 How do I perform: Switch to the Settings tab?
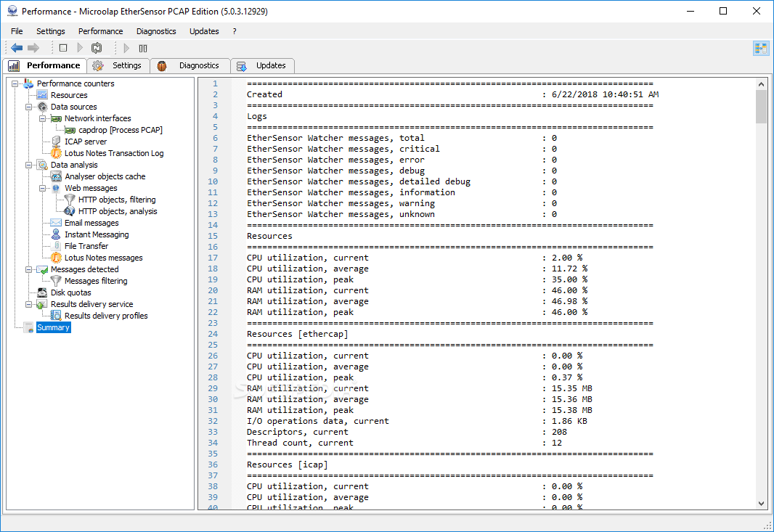118,65
